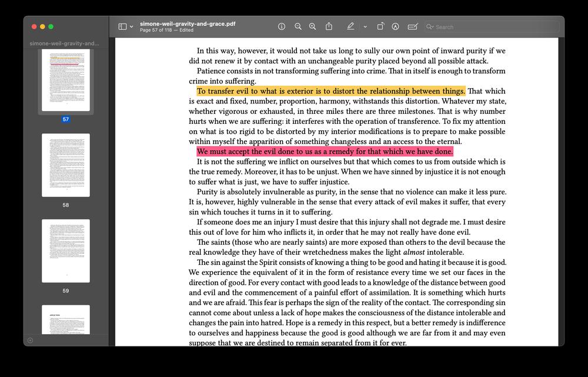Click the pink highlighted sentence
Image resolution: width=588 pixels, height=377 pixels.
325,152
